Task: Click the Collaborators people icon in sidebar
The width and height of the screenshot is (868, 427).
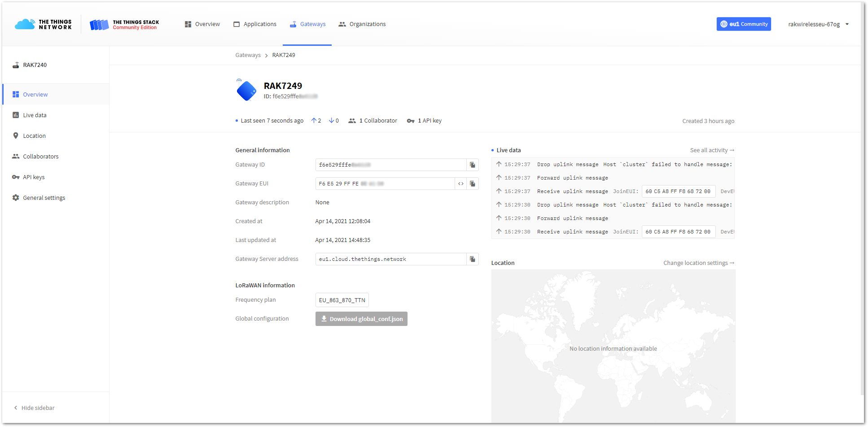Action: click(x=16, y=156)
